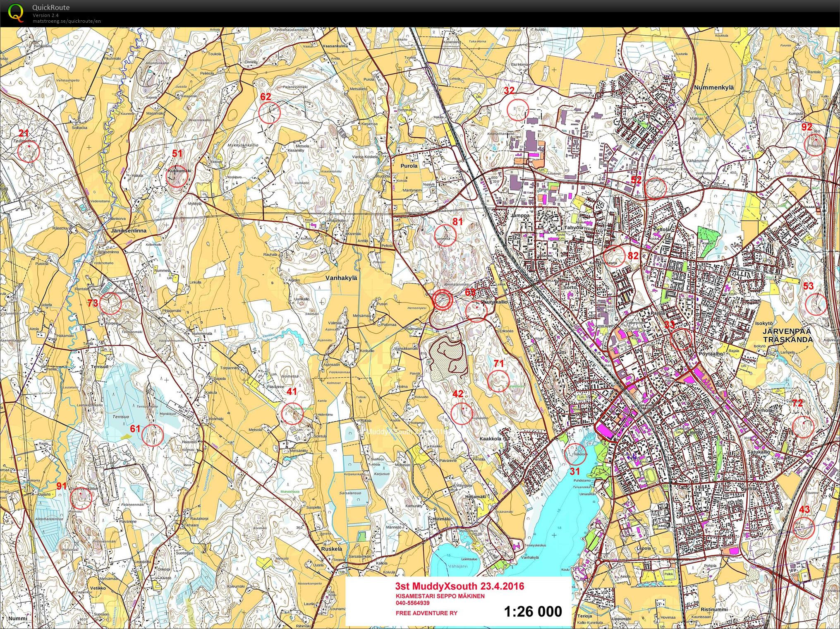The width and height of the screenshot is (840, 629).
Task: Click the 1:26 000 scale label
Action: pyautogui.click(x=533, y=611)
